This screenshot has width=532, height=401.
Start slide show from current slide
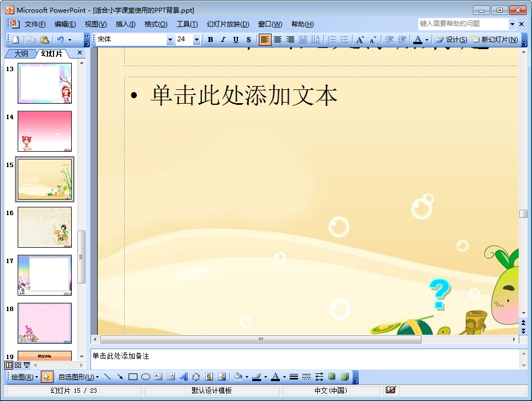pyautogui.click(x=26, y=365)
